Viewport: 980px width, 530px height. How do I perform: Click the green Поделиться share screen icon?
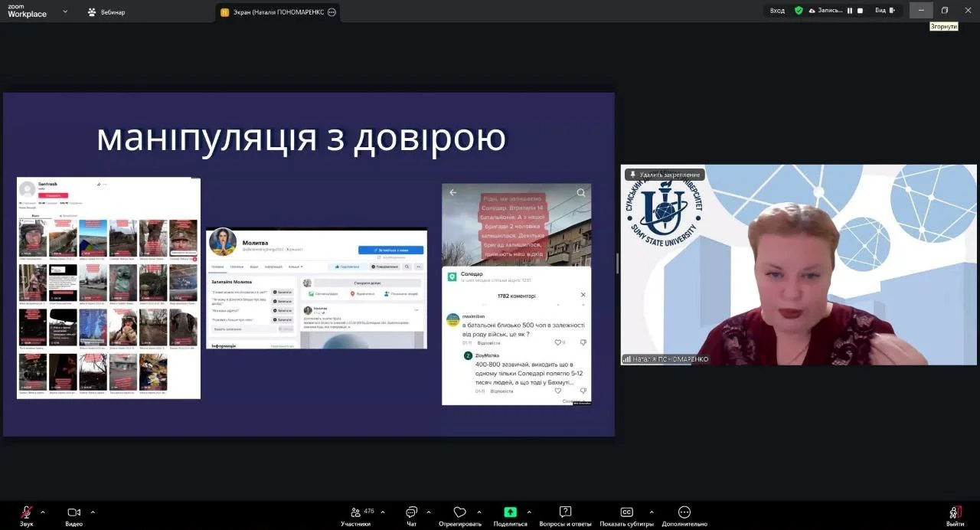click(x=510, y=512)
